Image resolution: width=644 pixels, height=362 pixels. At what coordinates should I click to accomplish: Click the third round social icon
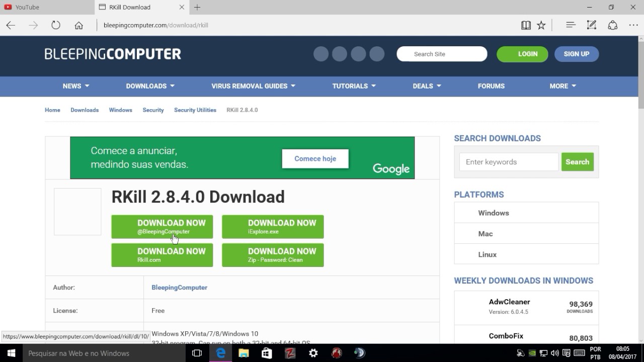tap(358, 54)
